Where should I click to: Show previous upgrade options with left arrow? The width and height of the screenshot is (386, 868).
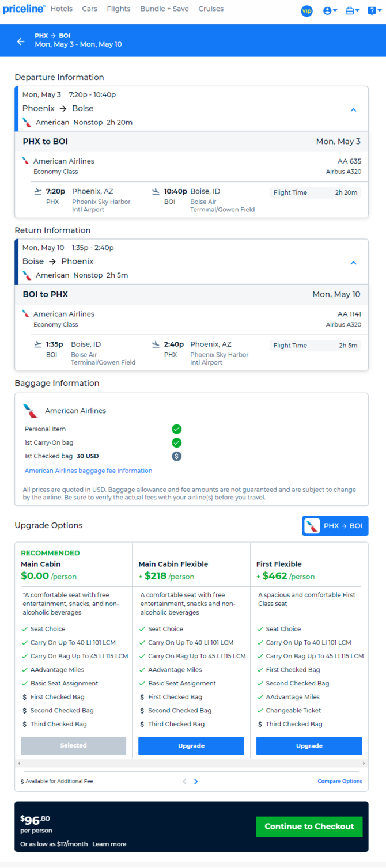184,782
